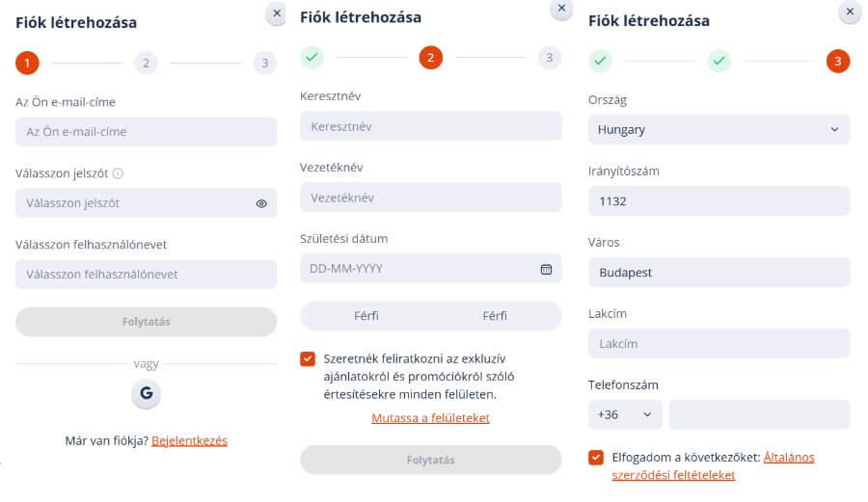Click the Bejelentkezés login link
Screen dimensions: 868x502
(189, 440)
